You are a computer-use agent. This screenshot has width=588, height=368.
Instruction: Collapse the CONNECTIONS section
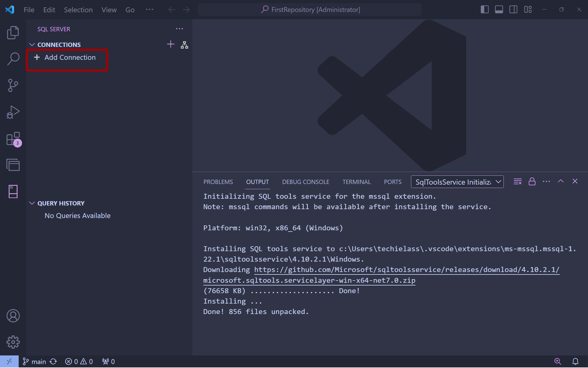point(32,44)
